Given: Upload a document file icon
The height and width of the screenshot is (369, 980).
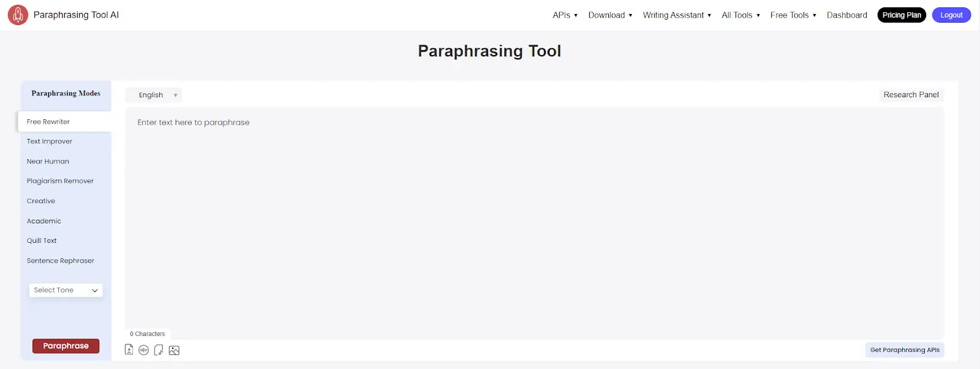Looking at the screenshot, I should coord(129,349).
